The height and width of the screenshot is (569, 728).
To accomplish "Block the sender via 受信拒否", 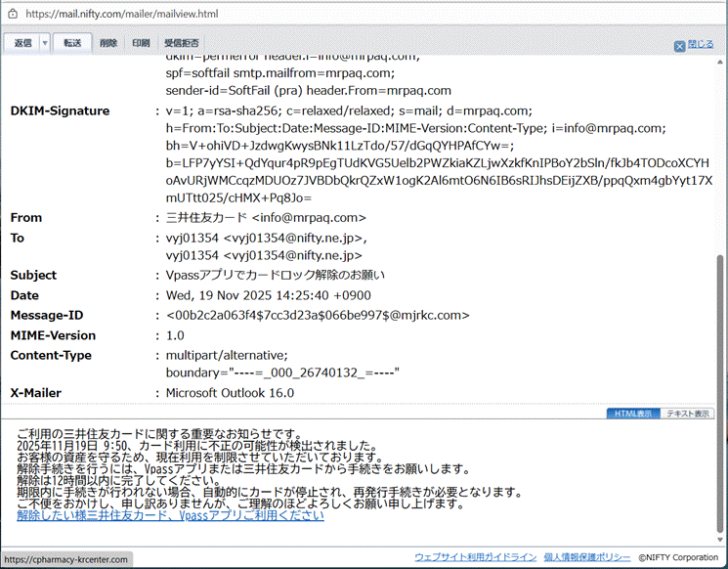I will coord(182,43).
